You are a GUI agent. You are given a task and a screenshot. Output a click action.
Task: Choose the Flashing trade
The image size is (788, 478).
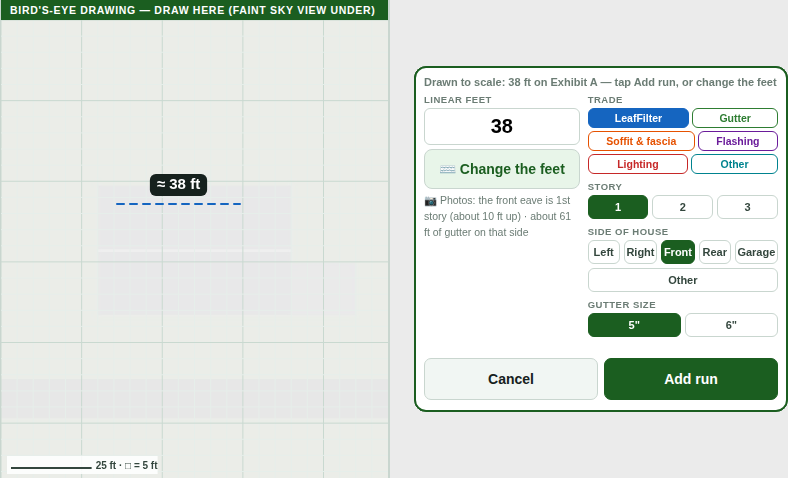pyautogui.click(x=738, y=141)
